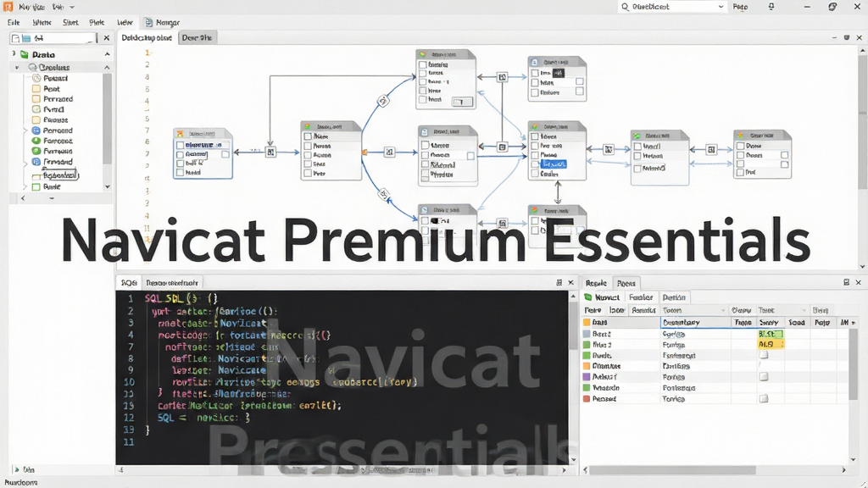868x488 pixels.
Task: Click the restore icon of the diagram pane
Action: coord(847,37)
